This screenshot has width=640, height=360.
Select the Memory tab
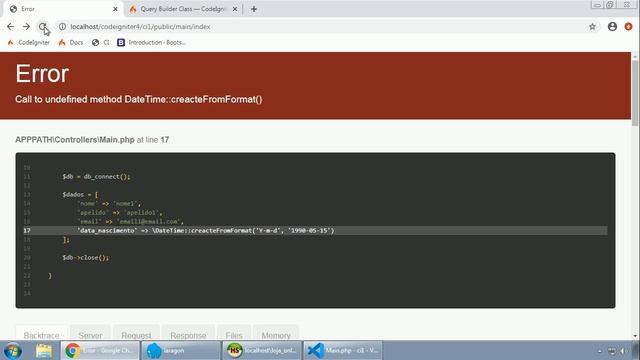point(276,333)
